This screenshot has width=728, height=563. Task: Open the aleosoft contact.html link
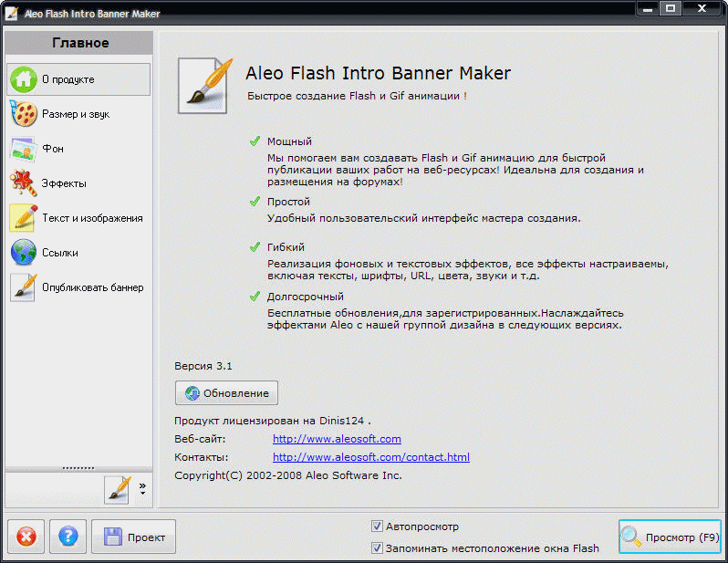tap(371, 457)
